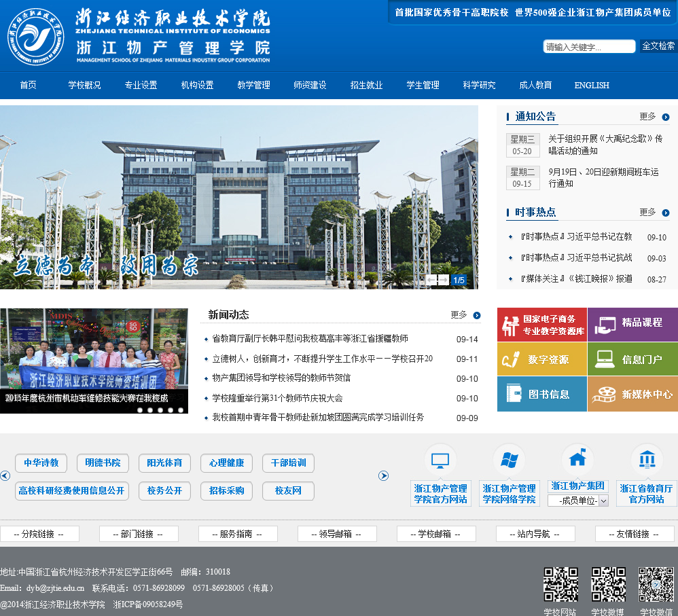
Task: Open news about 第31个教师节庆祝大会
Action: tap(278, 398)
